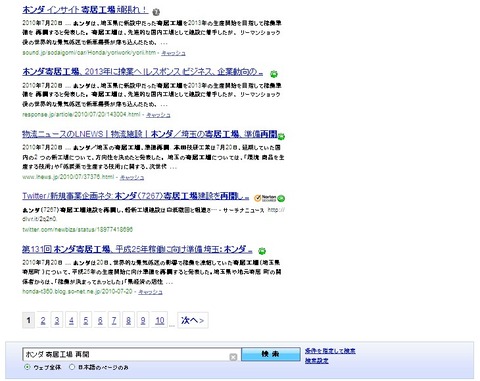Open the ホンダ インサイト 寄居工場 result title
Screen dimensions: 480x381
(85, 10)
